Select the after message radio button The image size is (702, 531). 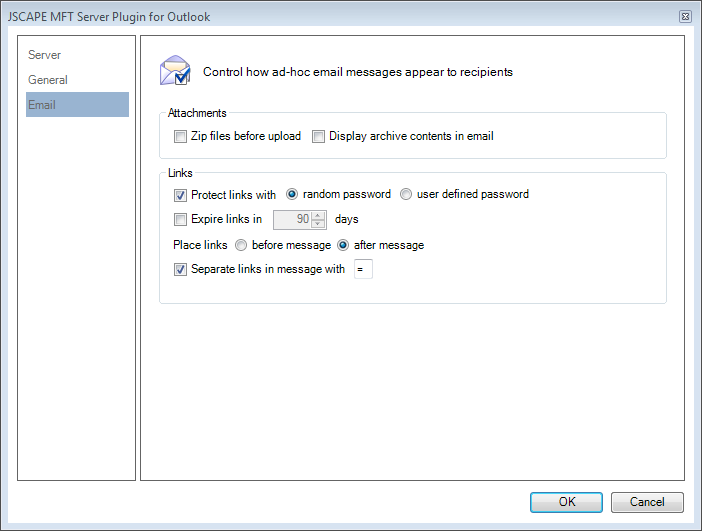pyautogui.click(x=343, y=245)
